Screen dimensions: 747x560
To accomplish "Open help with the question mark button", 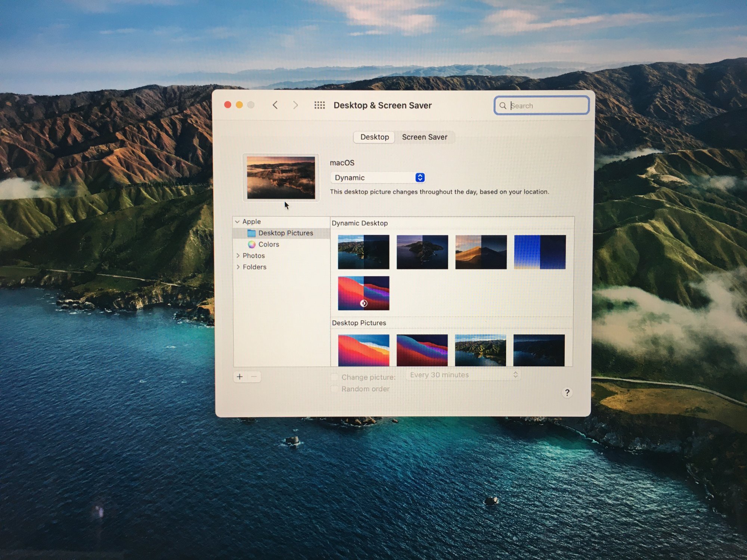I will coord(567,393).
